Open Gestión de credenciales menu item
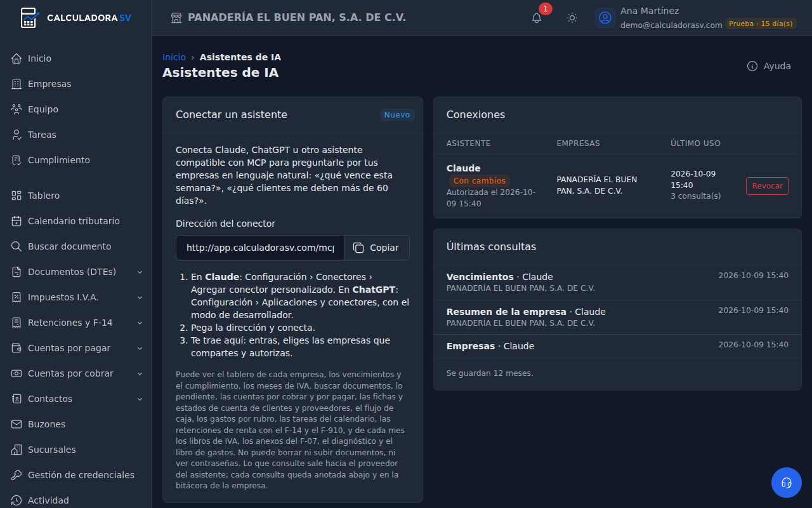Image resolution: width=812 pixels, height=508 pixels. click(x=76, y=475)
